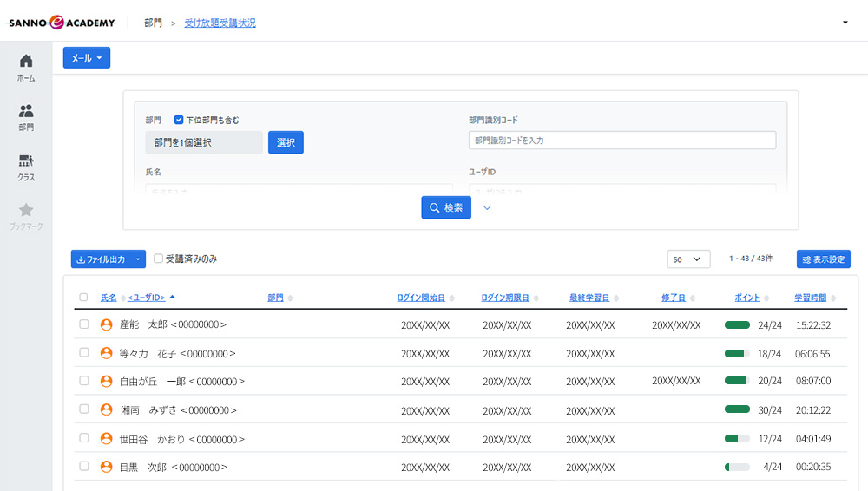Screen dimensions: 868x491
Task: Expand the rows-per-page dropdown showing 50
Action: point(688,259)
